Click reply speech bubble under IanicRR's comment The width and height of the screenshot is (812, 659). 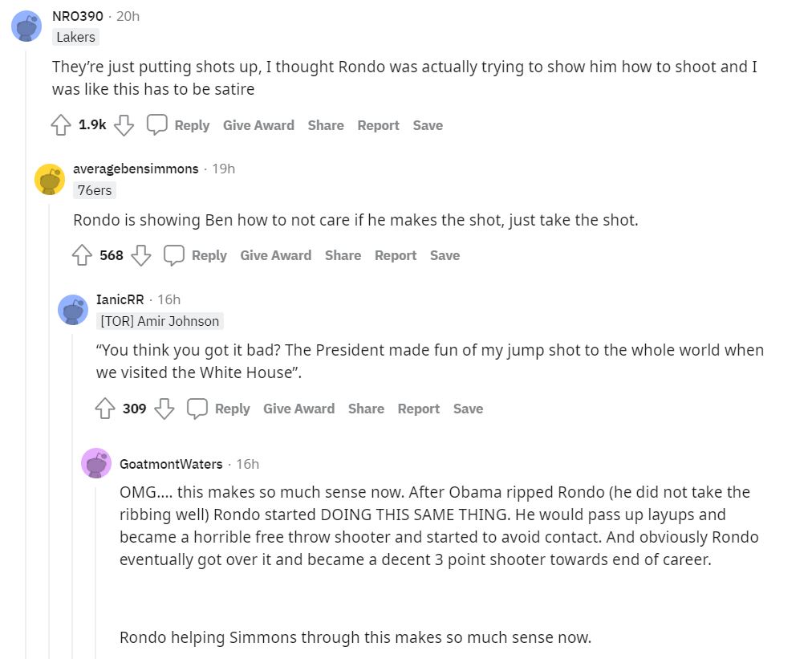(197, 409)
